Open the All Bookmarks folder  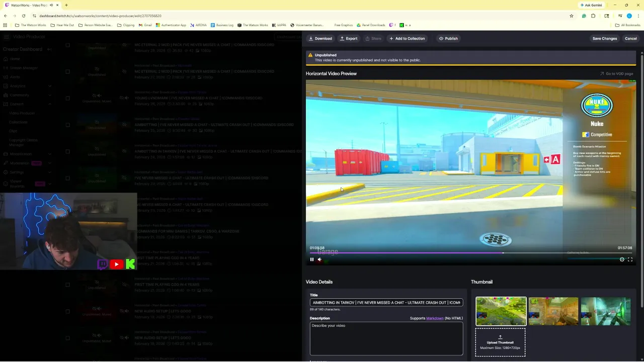(627, 25)
